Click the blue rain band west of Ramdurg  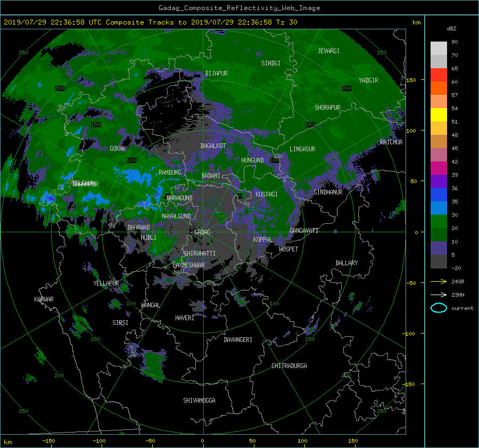point(135,177)
